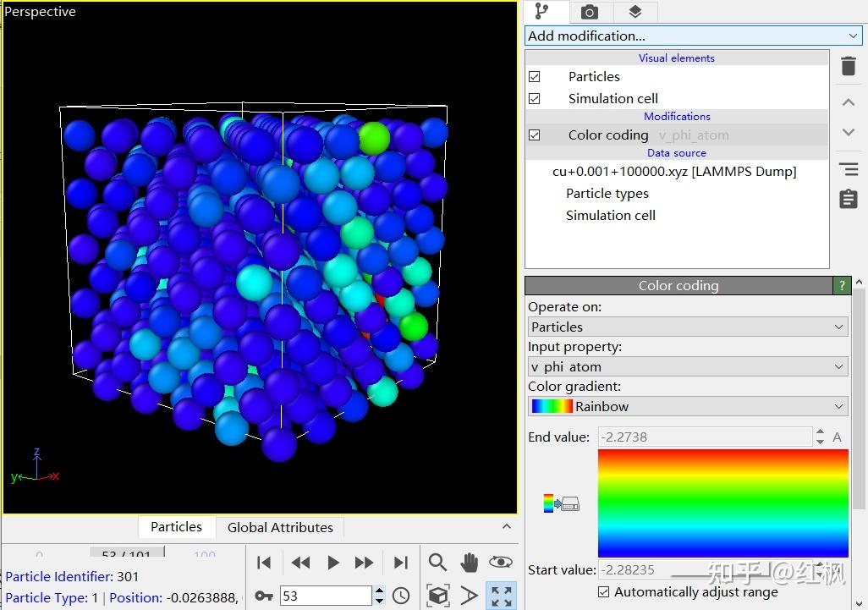Click the adjust range from data icon

[x=563, y=503]
